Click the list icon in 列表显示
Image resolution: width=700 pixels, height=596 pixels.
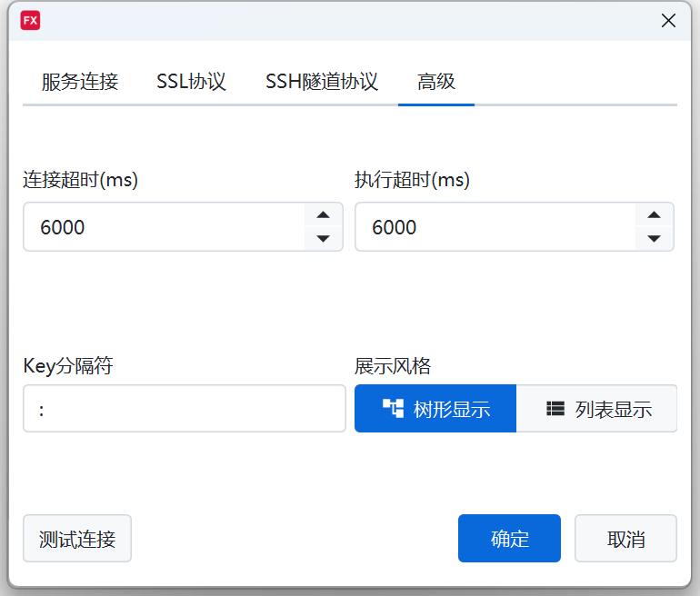[x=555, y=409]
